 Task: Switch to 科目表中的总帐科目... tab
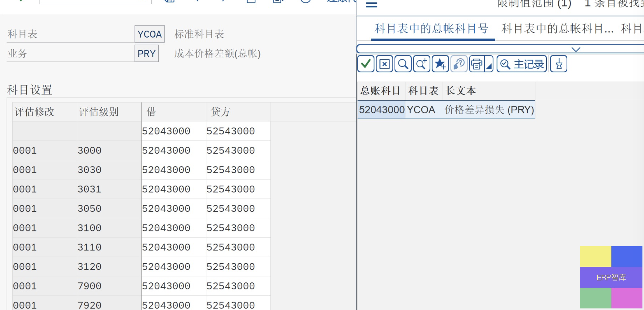click(x=557, y=29)
